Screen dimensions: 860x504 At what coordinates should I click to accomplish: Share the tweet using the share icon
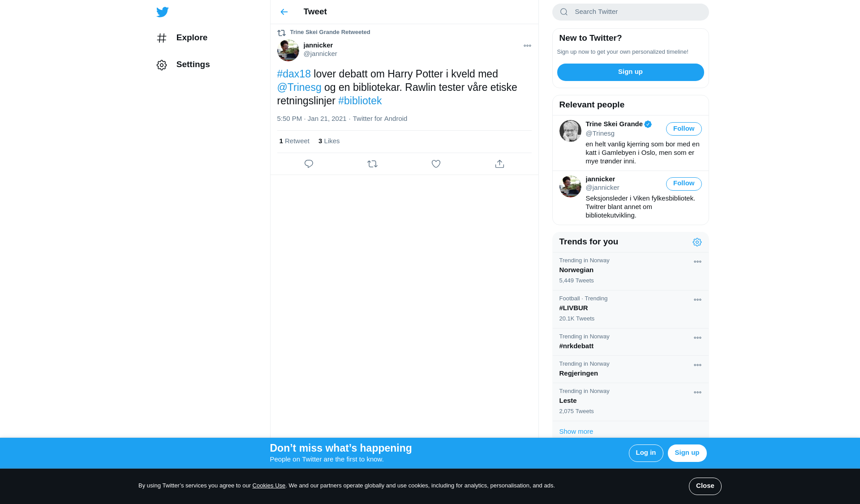(x=499, y=164)
